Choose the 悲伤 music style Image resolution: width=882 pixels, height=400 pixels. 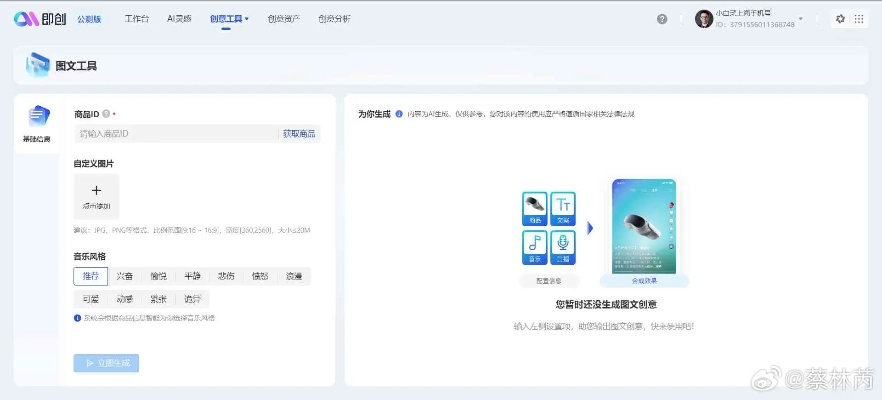pos(226,276)
